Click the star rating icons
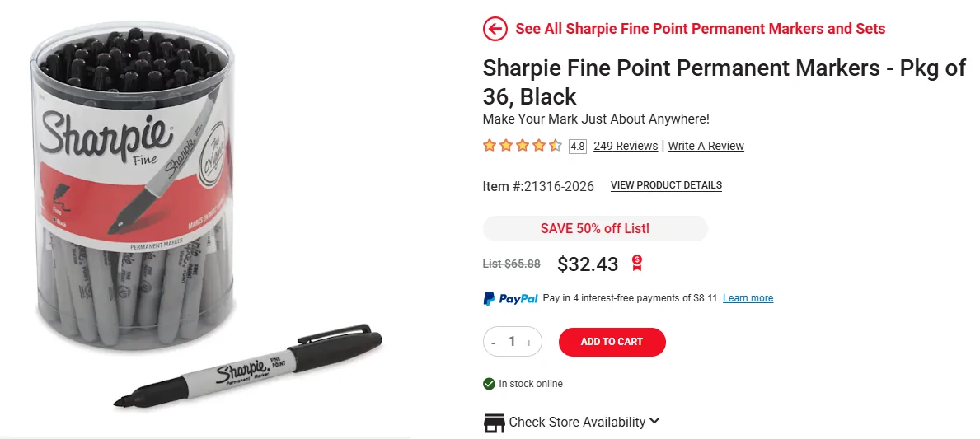Screen dimensions: 980x439 (x=523, y=146)
